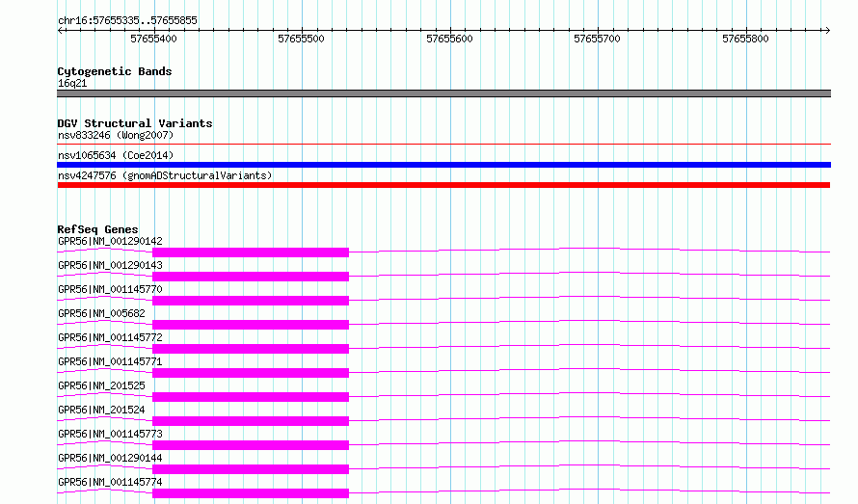
Task: Open variant nsv1065634 (Coe2014) label
Action: 116,155
